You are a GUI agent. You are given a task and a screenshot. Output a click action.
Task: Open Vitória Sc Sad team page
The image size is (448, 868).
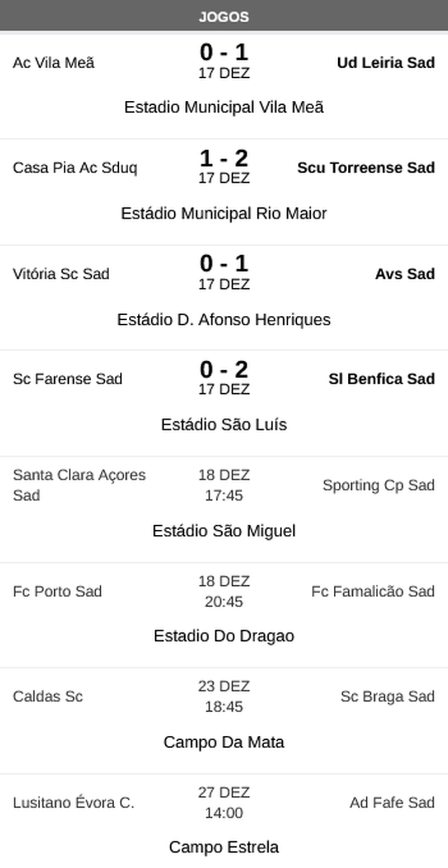tap(61, 274)
